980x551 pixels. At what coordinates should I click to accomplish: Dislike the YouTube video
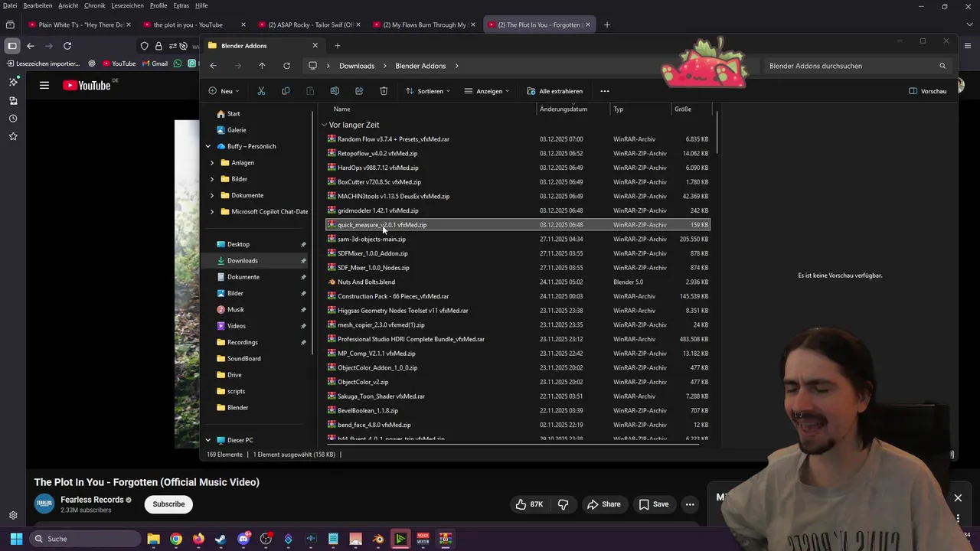pos(563,504)
